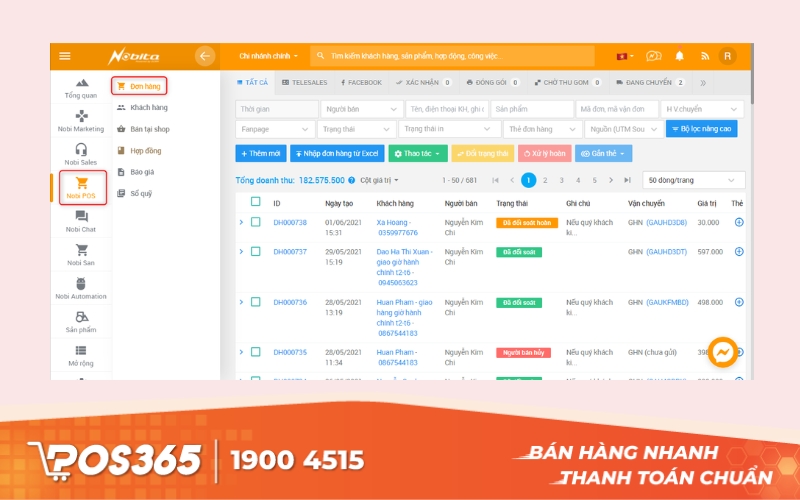Viewport: 800px width, 500px height.
Task: Select Nobi POS cart icon
Action: click(x=82, y=183)
